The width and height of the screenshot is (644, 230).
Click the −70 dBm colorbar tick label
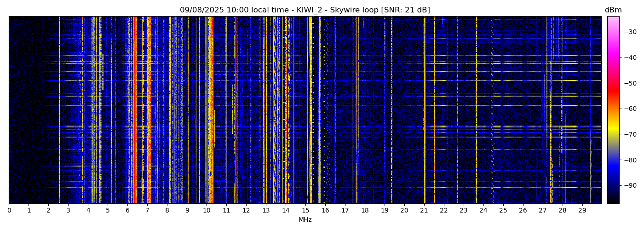629,135
